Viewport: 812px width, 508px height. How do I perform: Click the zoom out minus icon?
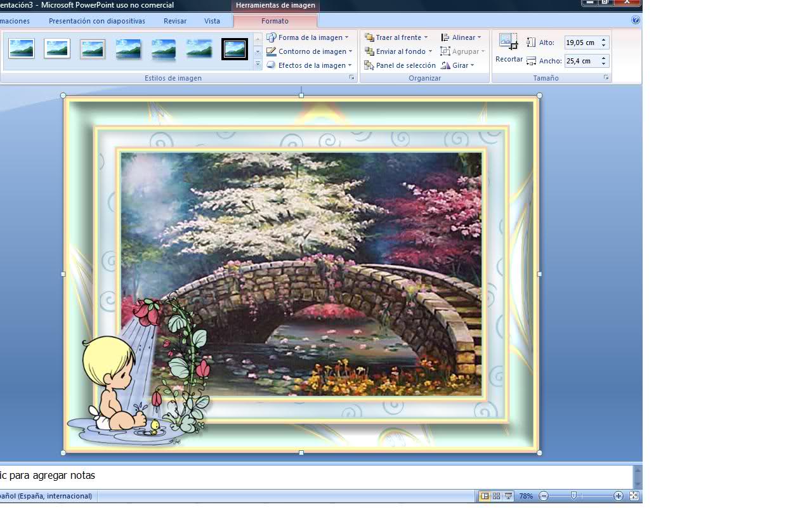[x=544, y=496]
